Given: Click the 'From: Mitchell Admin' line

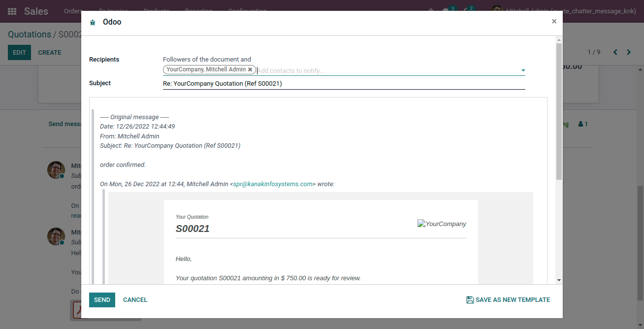Looking at the screenshot, I should [x=129, y=136].
